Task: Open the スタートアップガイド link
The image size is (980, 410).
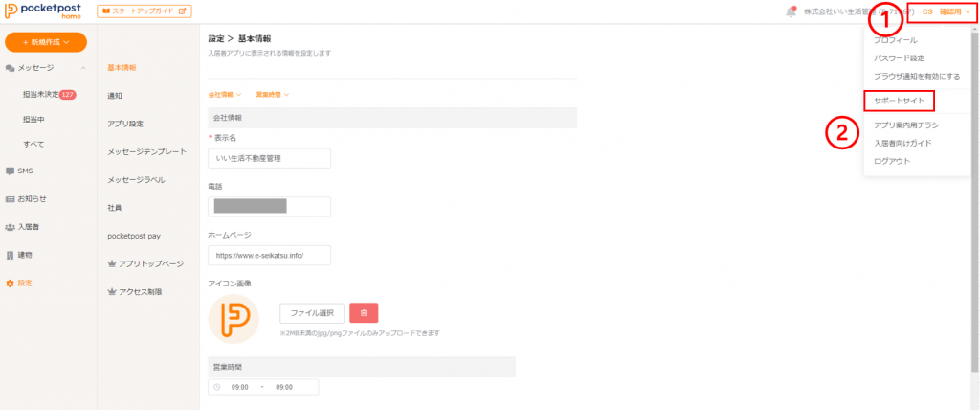Action: click(145, 11)
